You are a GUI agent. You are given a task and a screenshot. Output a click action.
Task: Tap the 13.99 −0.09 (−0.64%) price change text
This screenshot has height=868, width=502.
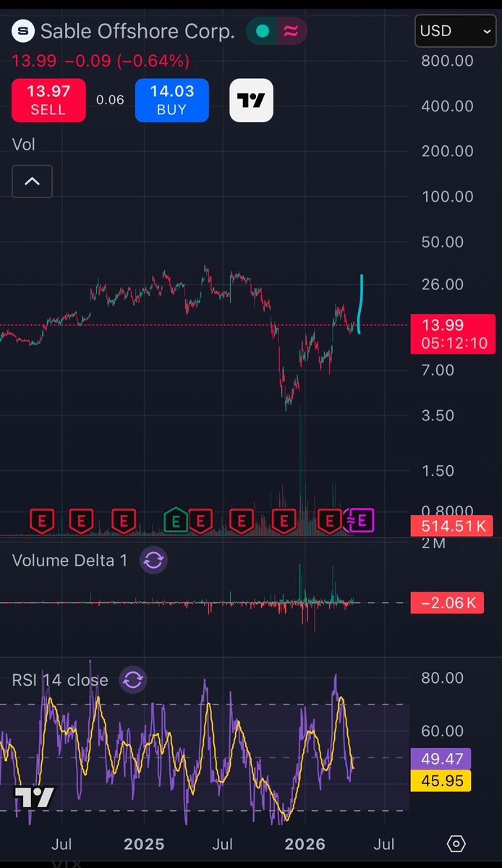point(100,60)
